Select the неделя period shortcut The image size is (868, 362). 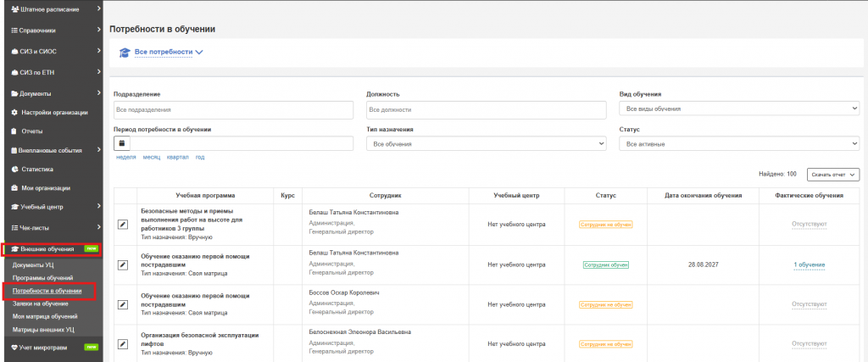click(126, 157)
